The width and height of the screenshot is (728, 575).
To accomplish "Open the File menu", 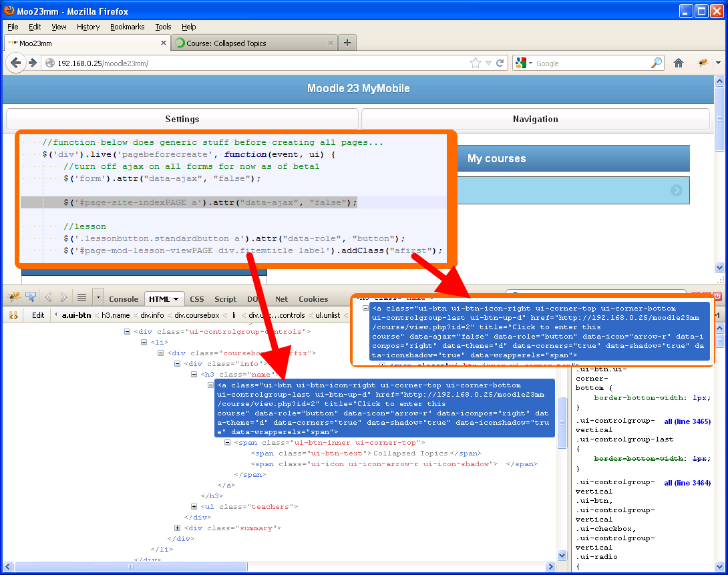I will point(13,27).
